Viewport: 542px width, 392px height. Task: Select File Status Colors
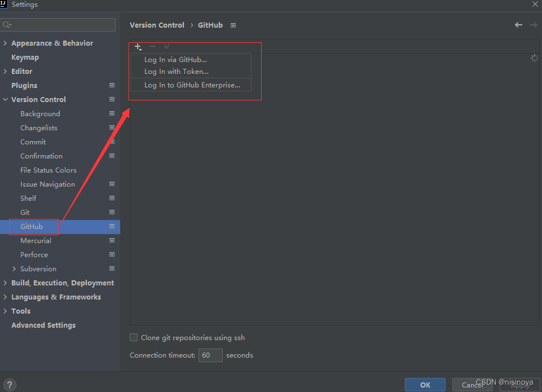click(x=49, y=170)
